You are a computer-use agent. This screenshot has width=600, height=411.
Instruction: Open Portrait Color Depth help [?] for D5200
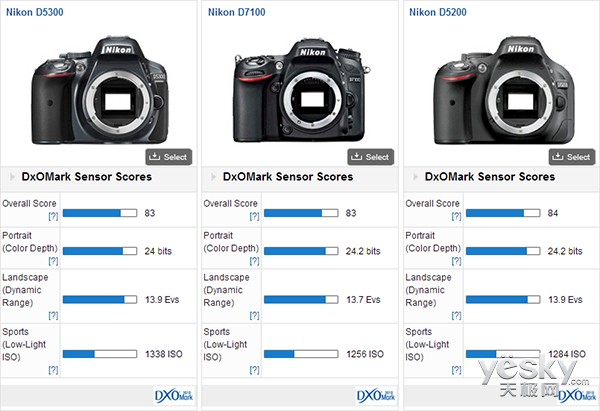457,261
